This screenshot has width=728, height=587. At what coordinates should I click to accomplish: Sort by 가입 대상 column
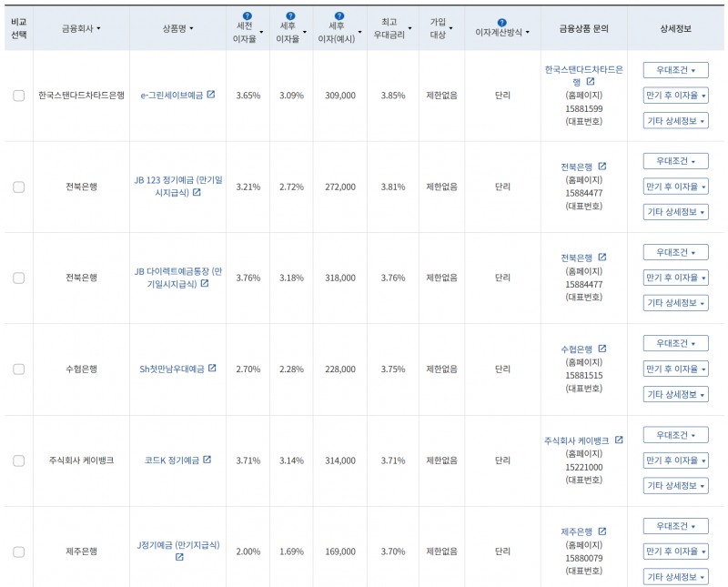click(x=441, y=28)
